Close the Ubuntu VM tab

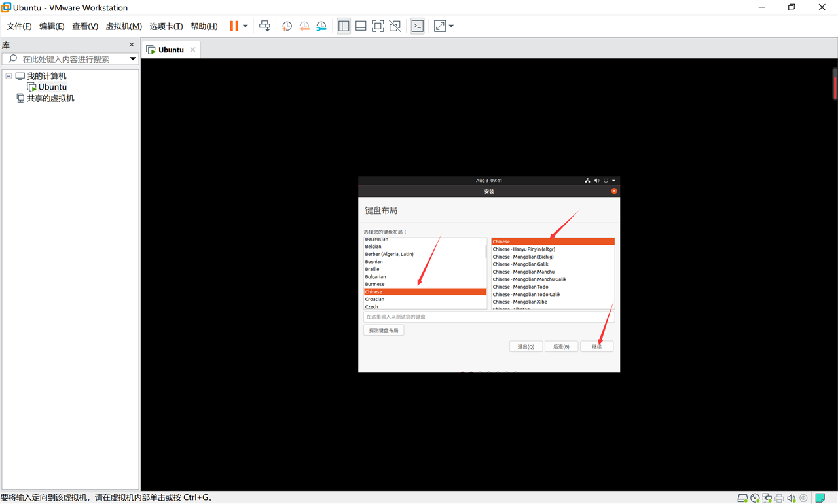point(192,50)
